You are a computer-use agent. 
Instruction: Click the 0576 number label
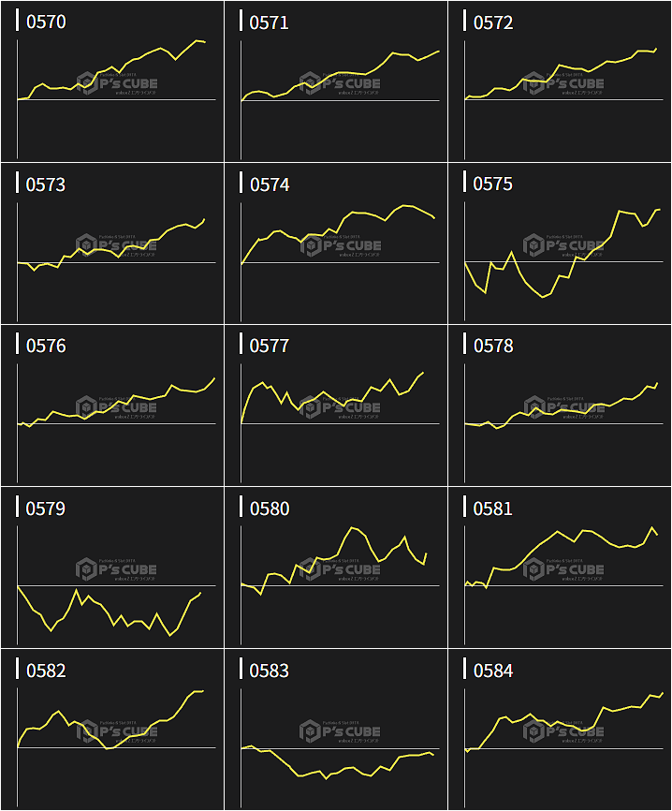click(46, 347)
